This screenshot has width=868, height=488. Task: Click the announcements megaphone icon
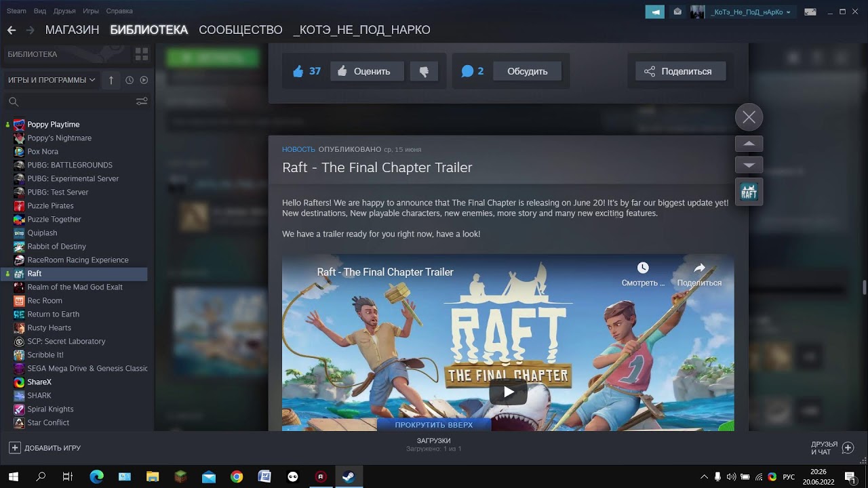tap(654, 12)
